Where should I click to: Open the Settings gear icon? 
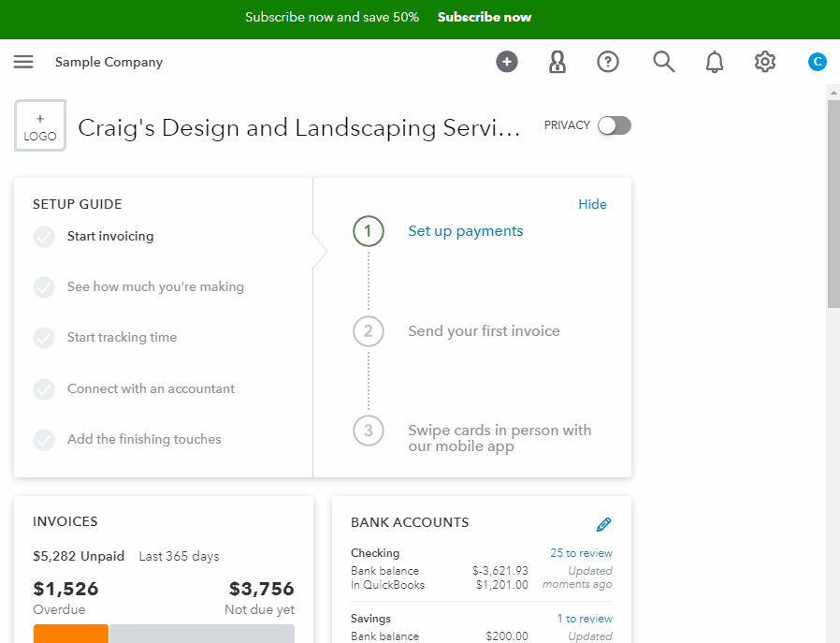pyautogui.click(x=765, y=62)
